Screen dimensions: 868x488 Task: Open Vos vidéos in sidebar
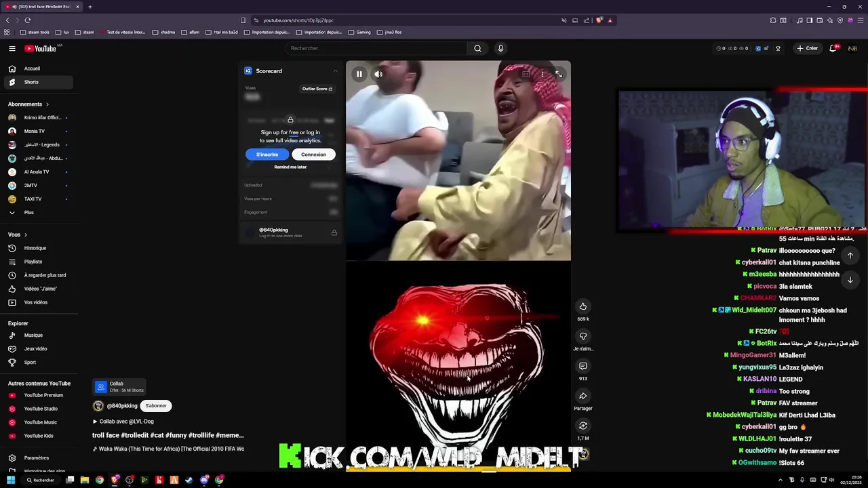[x=37, y=302]
